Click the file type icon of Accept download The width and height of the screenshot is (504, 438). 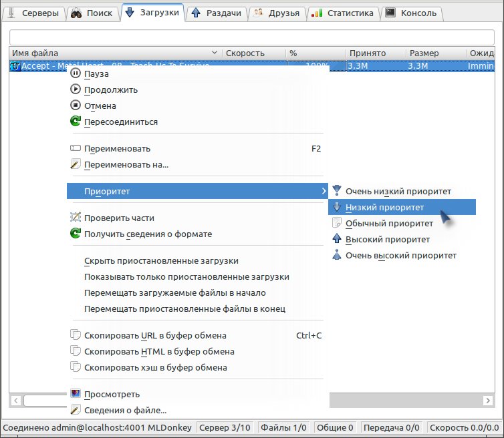click(15, 66)
